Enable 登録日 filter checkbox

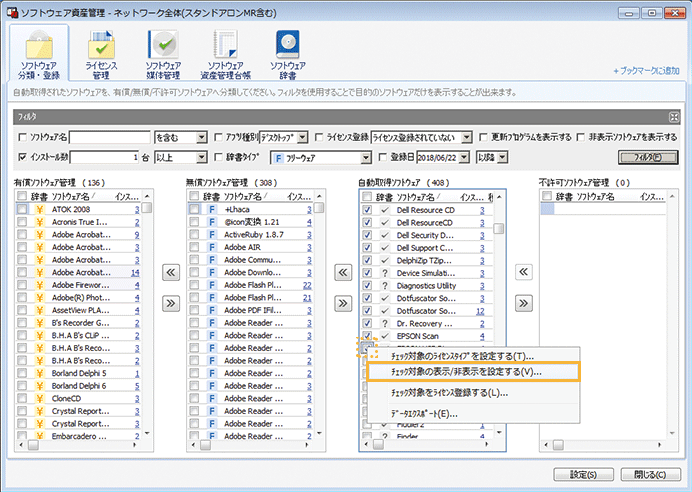(x=383, y=157)
